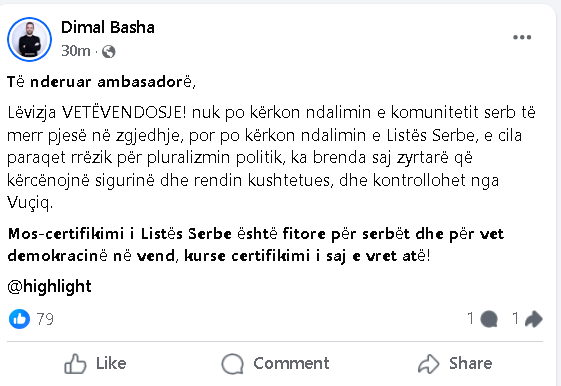Open the Dimal Basha profile name link
Screen dimensions: 561x386
pyautogui.click(x=108, y=28)
